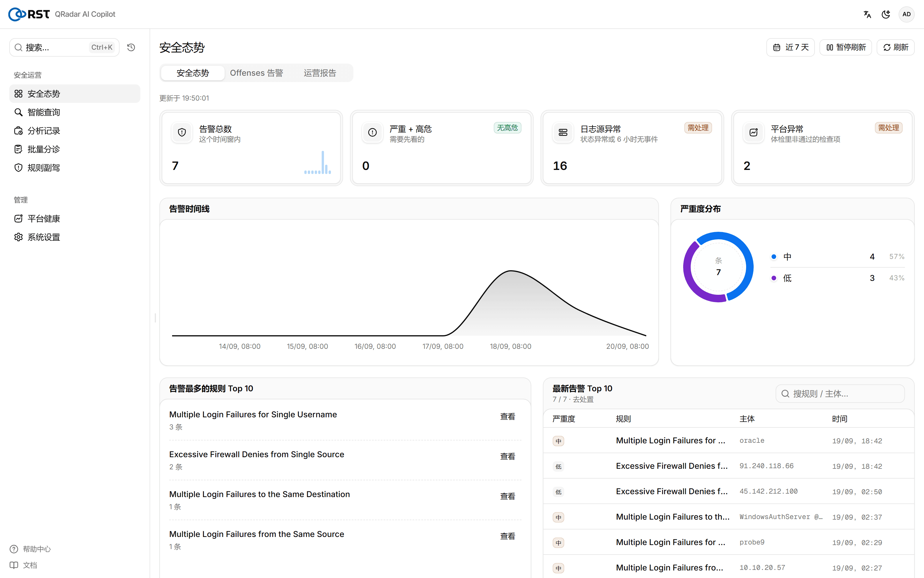The height and width of the screenshot is (578, 924).
Task: Click the health icon on 平台异常 card
Action: [753, 133]
